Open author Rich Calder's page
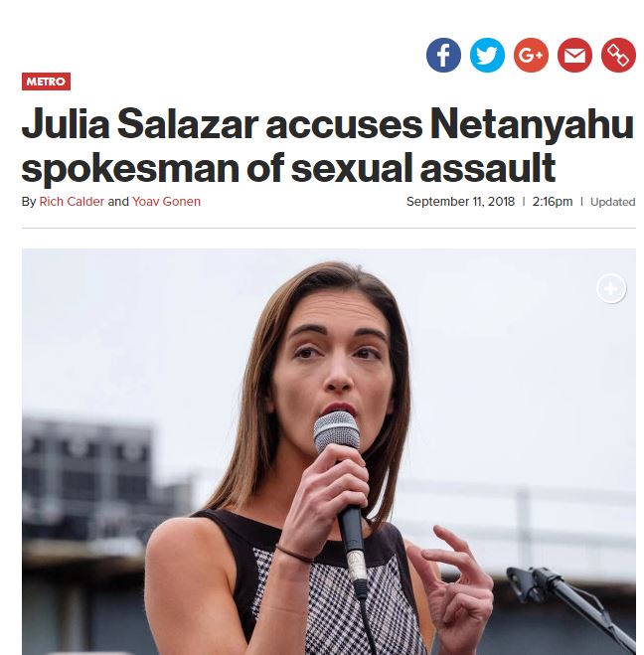 (x=72, y=202)
